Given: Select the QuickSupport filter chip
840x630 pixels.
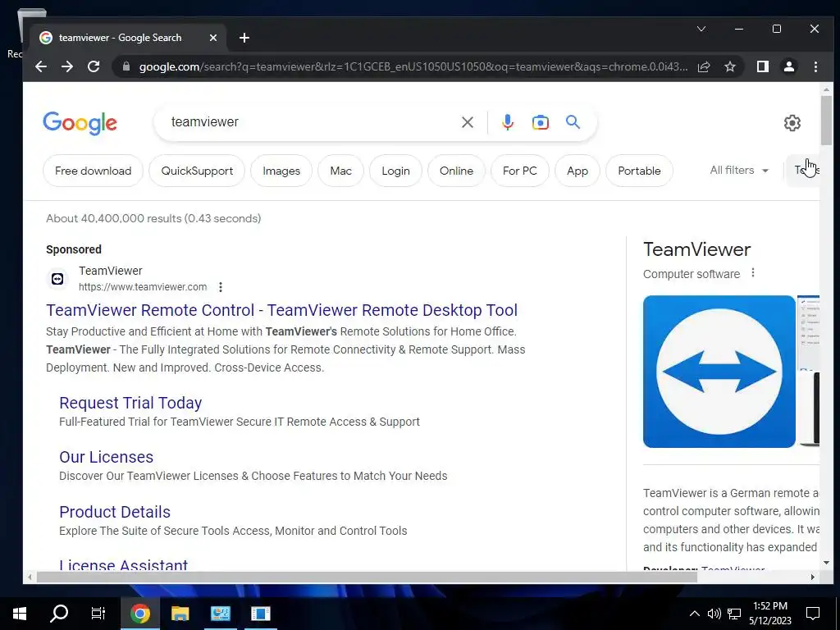Looking at the screenshot, I should tap(197, 171).
